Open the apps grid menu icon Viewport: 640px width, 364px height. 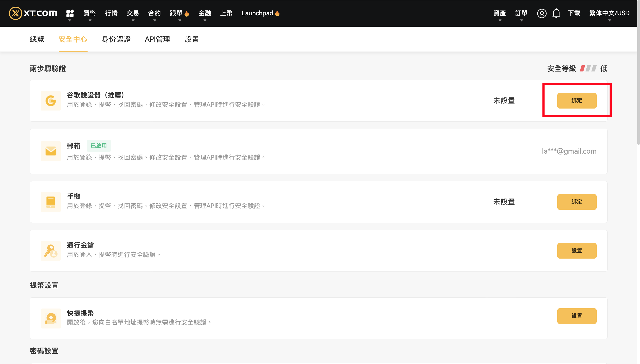(x=70, y=13)
